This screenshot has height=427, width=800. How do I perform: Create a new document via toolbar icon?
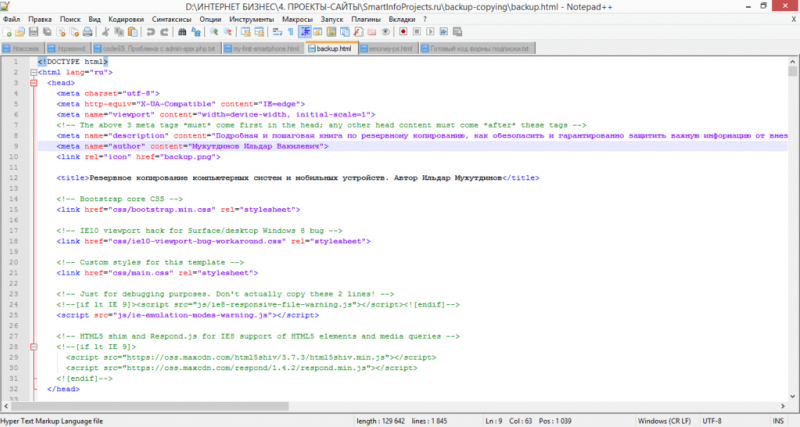click(x=7, y=32)
